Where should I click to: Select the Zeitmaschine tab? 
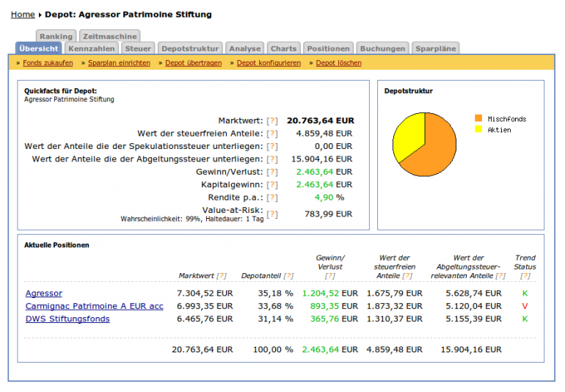point(109,36)
